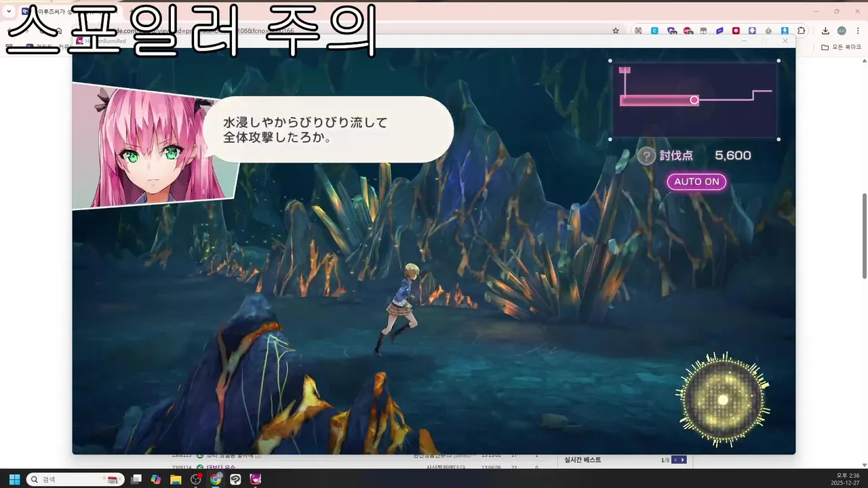
Task: Click the browser page vertical scrollbar
Action: pos(864,235)
